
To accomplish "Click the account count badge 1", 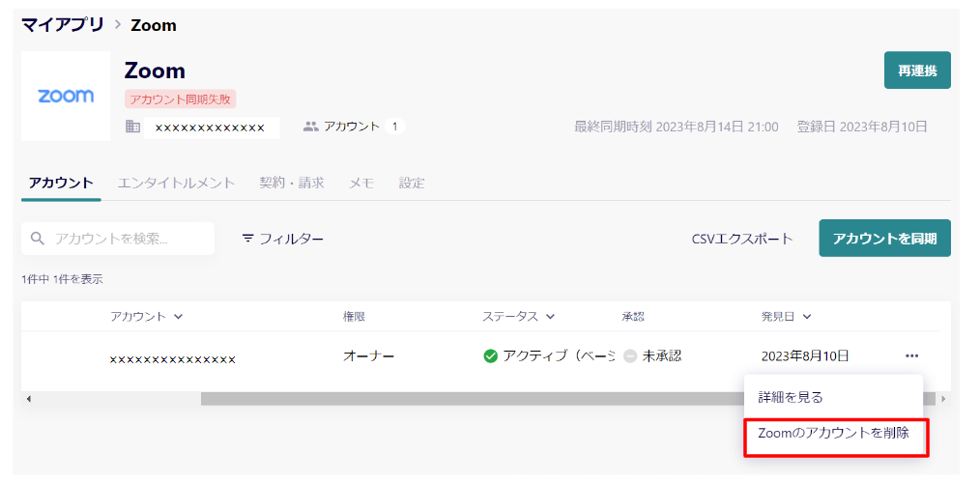I will [394, 127].
